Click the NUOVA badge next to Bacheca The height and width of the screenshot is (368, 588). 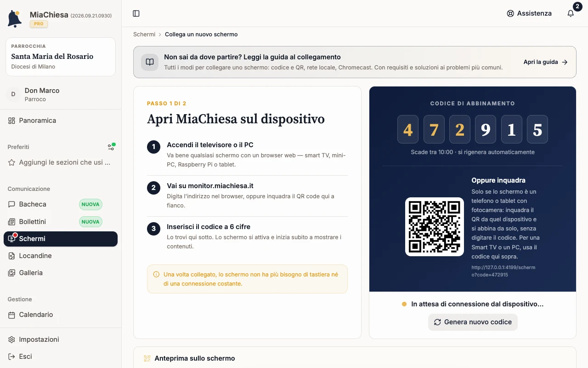click(x=90, y=204)
